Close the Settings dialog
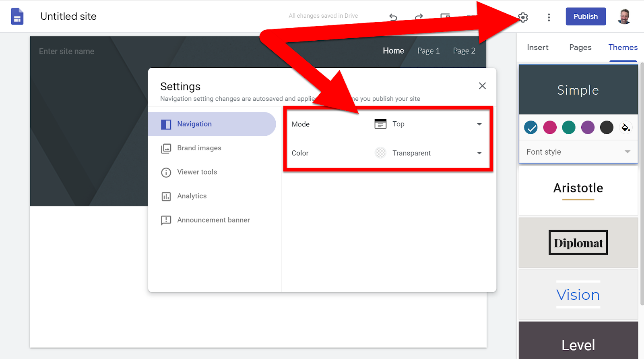This screenshot has width=644, height=359. [482, 86]
